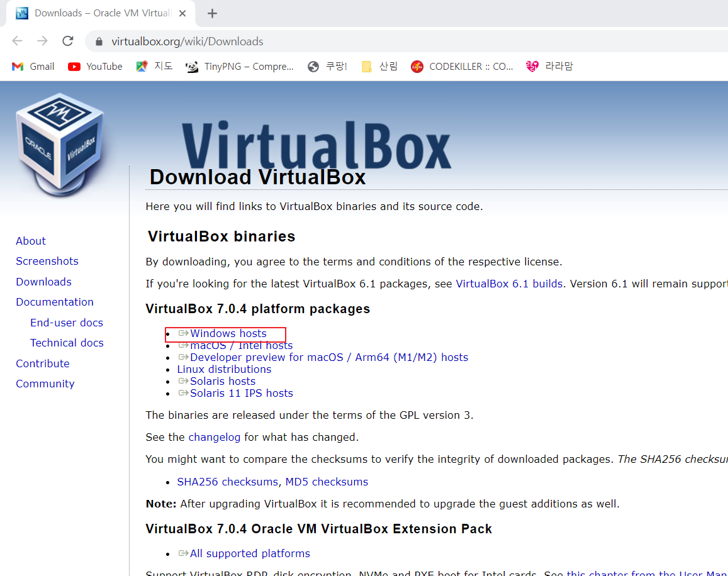The width and height of the screenshot is (728, 576).
Task: Click the VirtualBox 7.0.4 Extension Pack heading
Action: 318,529
